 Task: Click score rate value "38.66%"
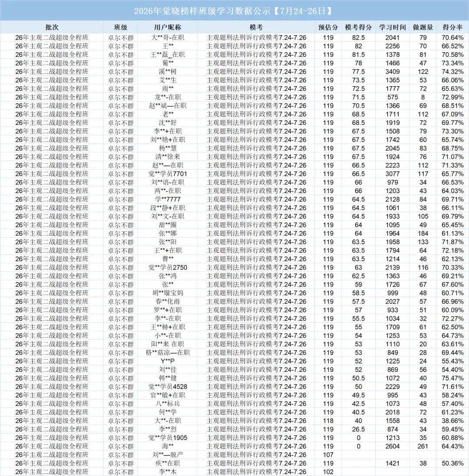coord(452,421)
